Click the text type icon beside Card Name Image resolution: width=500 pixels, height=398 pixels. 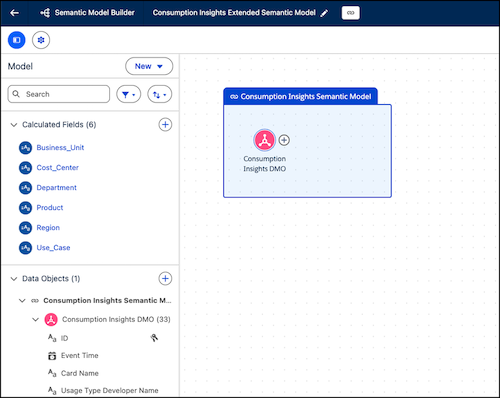(x=52, y=373)
